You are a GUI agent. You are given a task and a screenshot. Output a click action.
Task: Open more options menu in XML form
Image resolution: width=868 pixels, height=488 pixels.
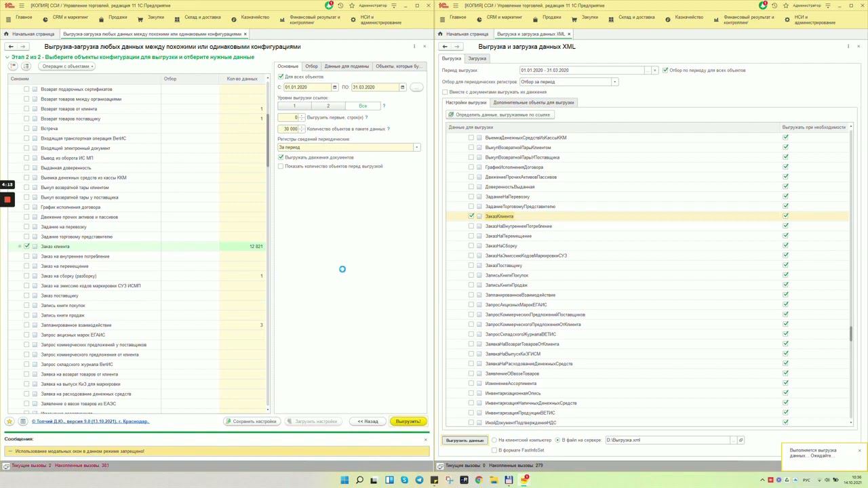pos(848,47)
